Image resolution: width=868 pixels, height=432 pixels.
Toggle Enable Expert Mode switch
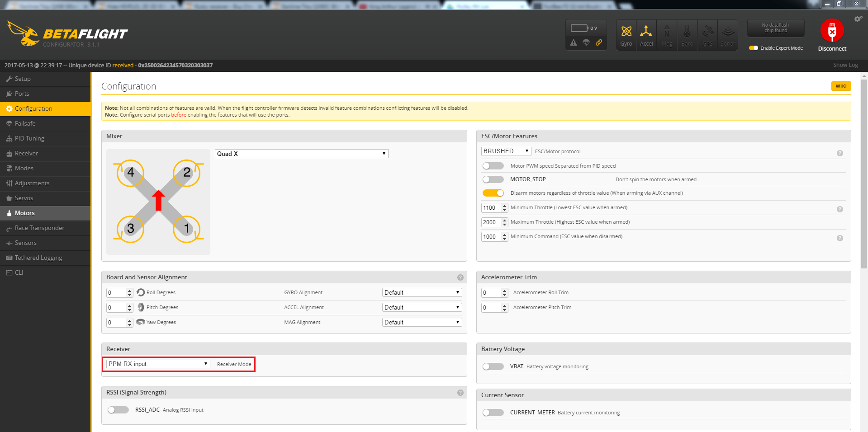click(754, 48)
